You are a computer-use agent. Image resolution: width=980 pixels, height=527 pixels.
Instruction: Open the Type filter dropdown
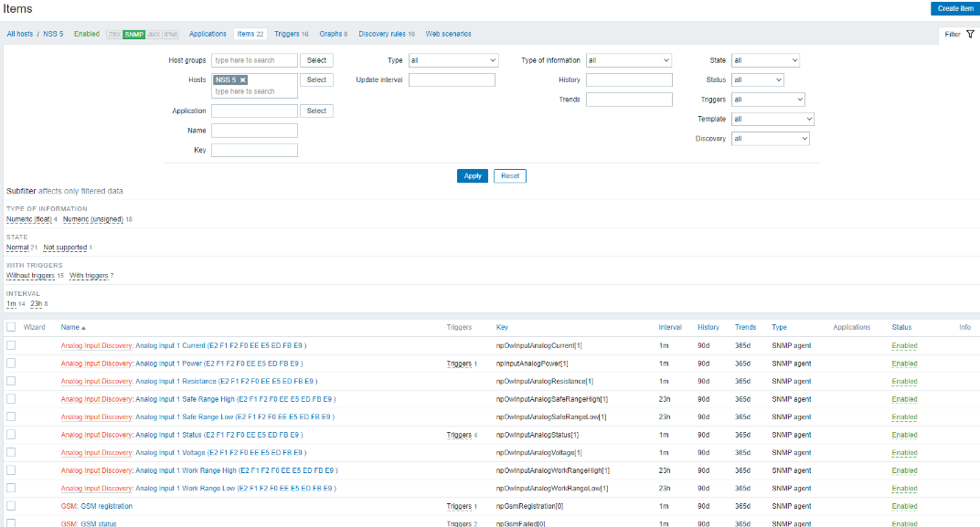pyautogui.click(x=453, y=60)
